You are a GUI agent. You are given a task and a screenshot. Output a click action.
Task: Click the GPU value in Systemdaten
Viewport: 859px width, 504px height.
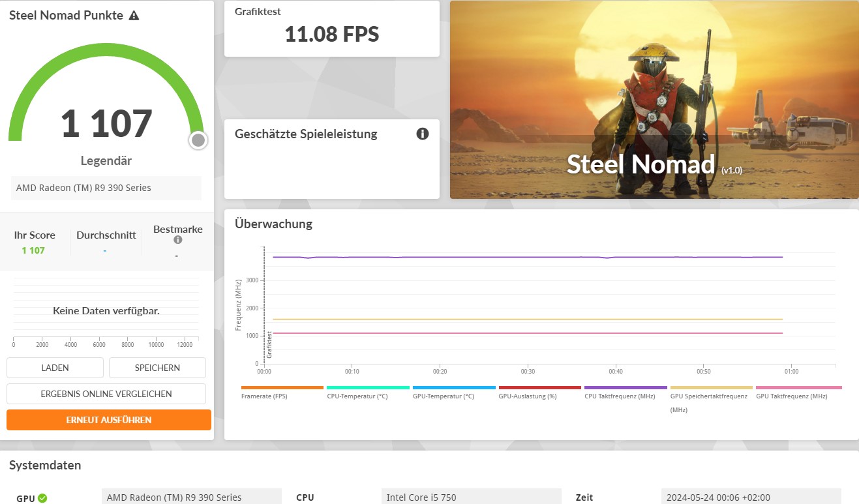tap(192, 497)
